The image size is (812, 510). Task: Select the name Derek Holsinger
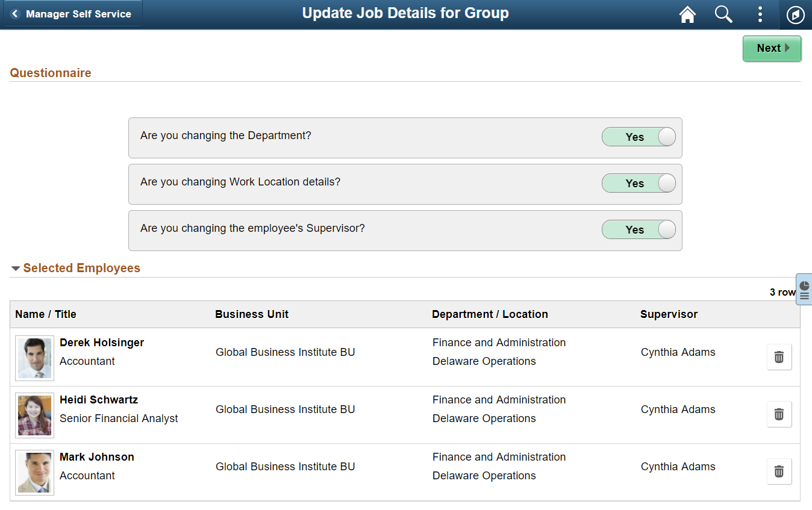[x=102, y=343]
